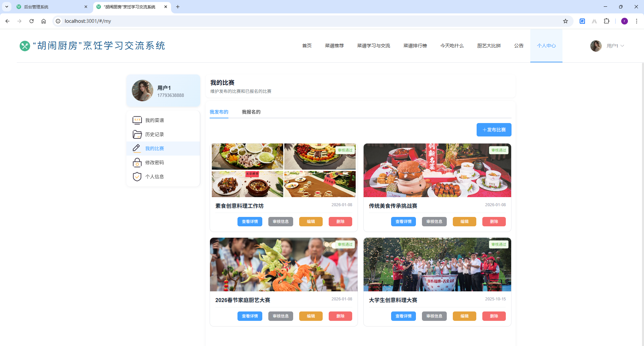The image size is (644, 346).
Task: Edit 2026春节家庭厨艺大赛 competition
Action: (x=311, y=316)
